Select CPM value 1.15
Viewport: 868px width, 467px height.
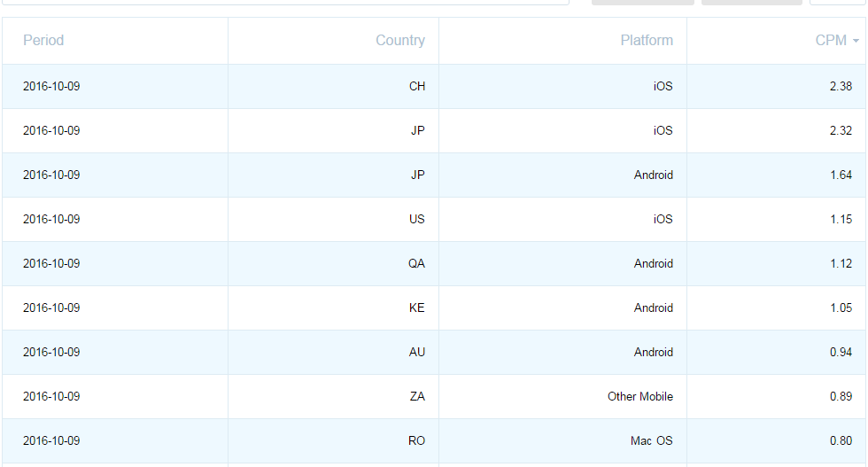pyautogui.click(x=841, y=220)
